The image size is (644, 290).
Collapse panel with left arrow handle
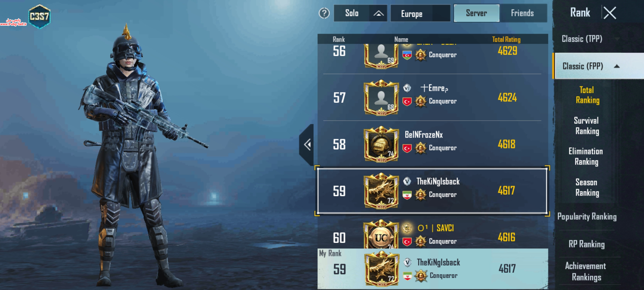307,145
